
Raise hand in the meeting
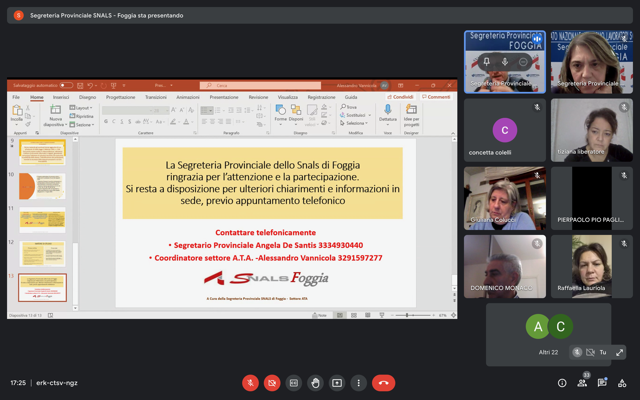click(315, 383)
